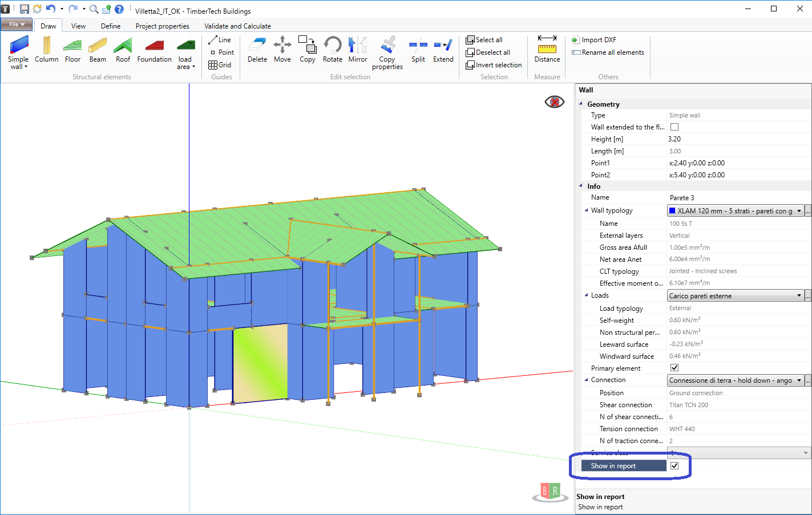This screenshot has width=812, height=515.
Task: Select the yellow-green highlighted wall in model
Action: [260, 364]
